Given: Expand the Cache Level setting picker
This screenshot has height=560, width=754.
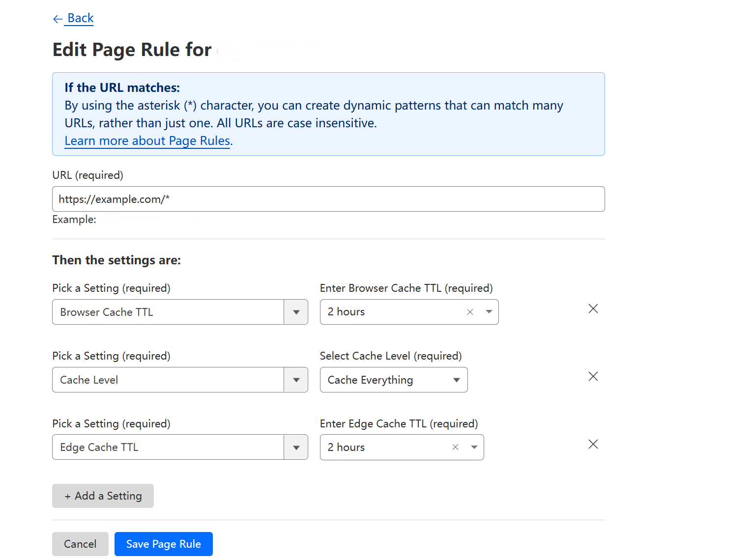Looking at the screenshot, I should (x=296, y=380).
